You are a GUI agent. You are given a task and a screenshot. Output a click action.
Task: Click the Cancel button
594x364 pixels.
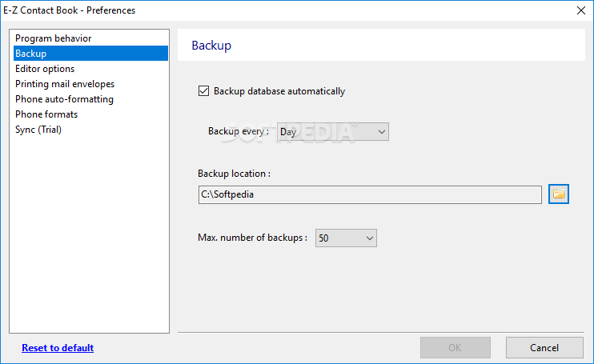tap(544, 348)
